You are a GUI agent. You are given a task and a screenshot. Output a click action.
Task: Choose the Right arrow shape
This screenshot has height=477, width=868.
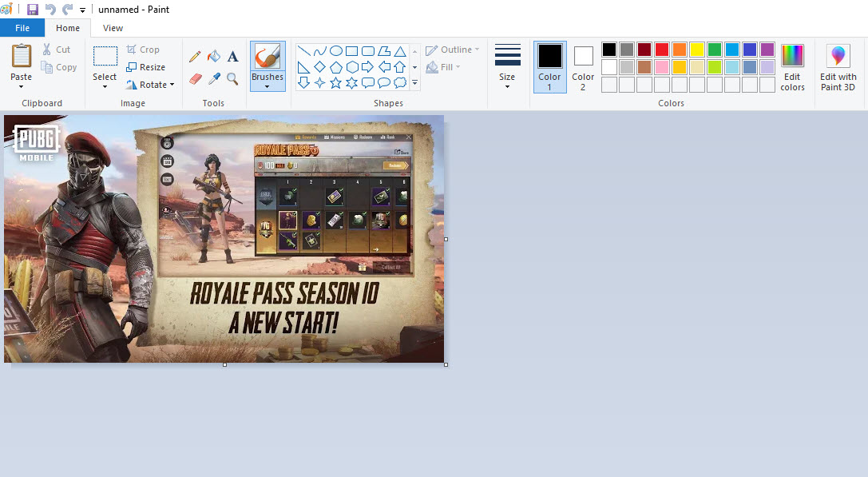367,68
